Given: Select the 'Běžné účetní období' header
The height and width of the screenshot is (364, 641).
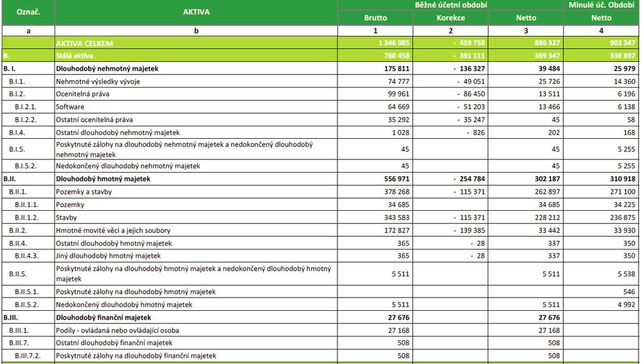Looking at the screenshot, I should 451,5.
